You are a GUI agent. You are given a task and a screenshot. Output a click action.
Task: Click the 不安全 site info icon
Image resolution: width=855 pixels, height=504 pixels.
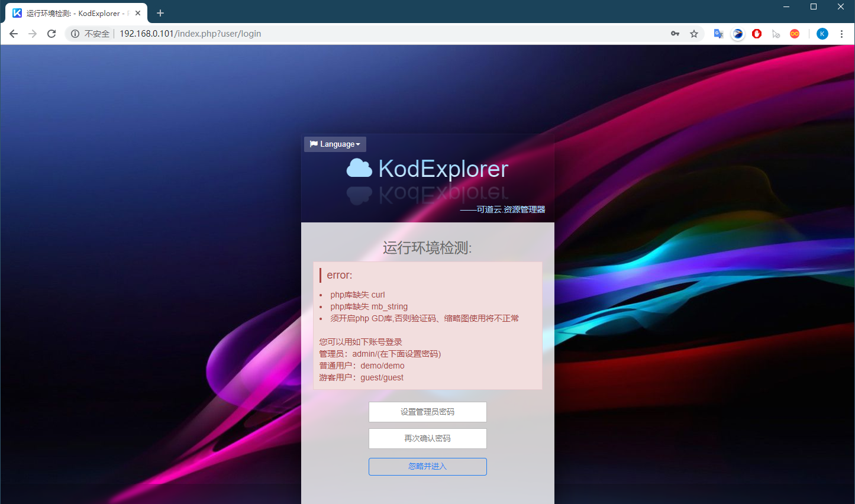point(75,34)
